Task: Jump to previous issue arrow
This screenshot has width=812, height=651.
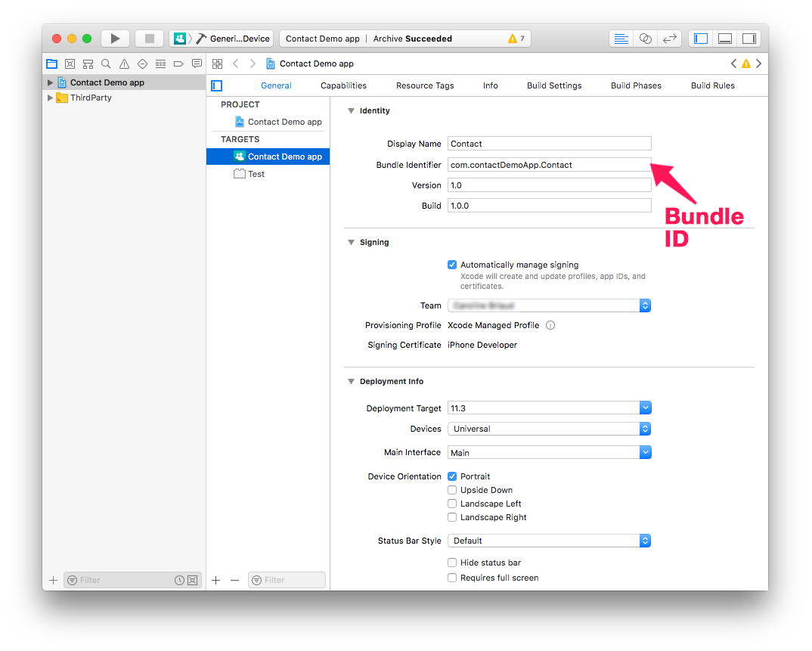Action: 733,64
